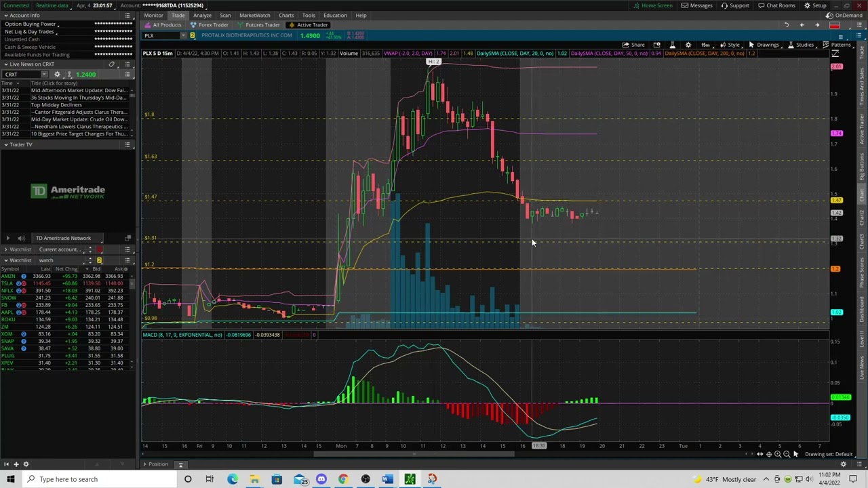Click the forward arrow in the trade toolbar
This screenshot has width=868, height=488.
817,25
